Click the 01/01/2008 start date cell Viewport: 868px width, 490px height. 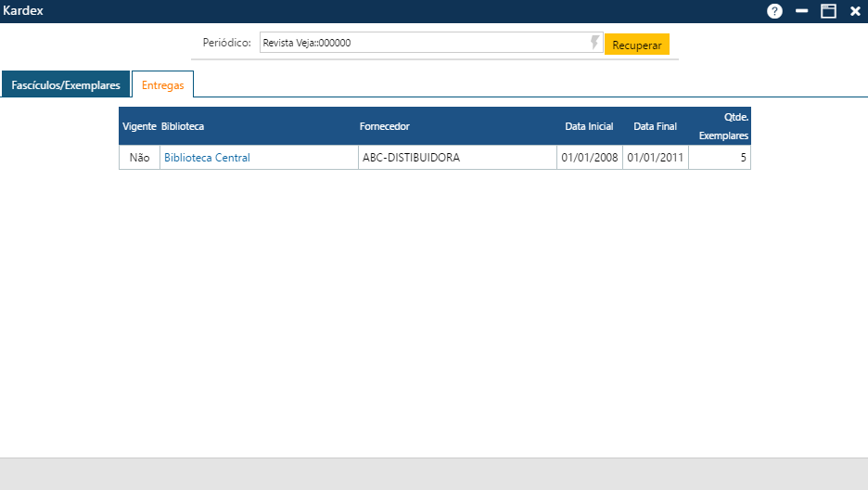[589, 158]
